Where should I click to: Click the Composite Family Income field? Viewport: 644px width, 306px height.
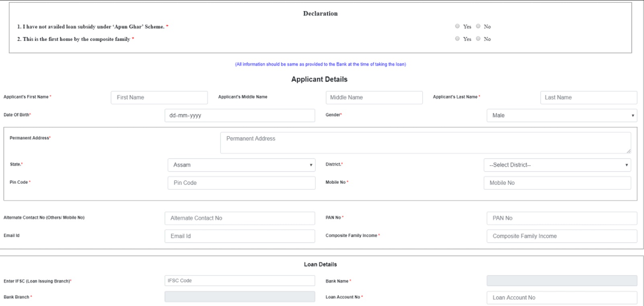[562, 236]
